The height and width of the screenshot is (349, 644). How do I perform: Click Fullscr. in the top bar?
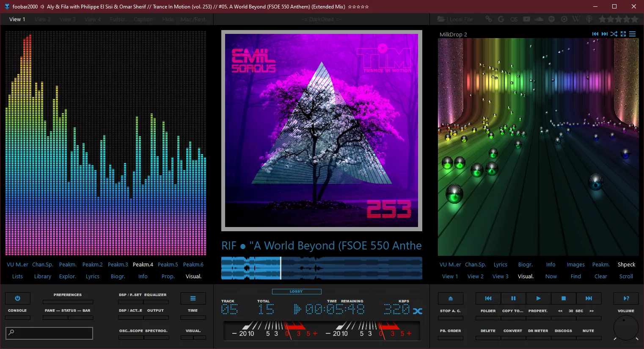[118, 19]
